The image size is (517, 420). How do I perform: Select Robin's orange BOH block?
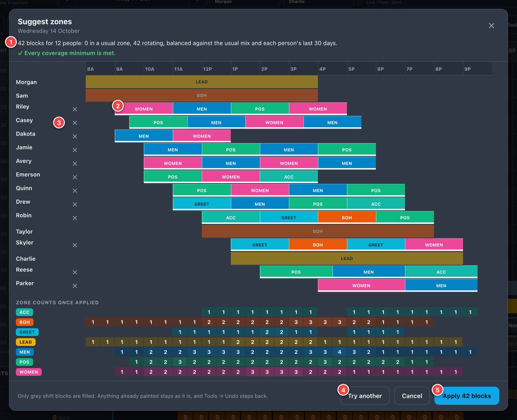point(347,217)
